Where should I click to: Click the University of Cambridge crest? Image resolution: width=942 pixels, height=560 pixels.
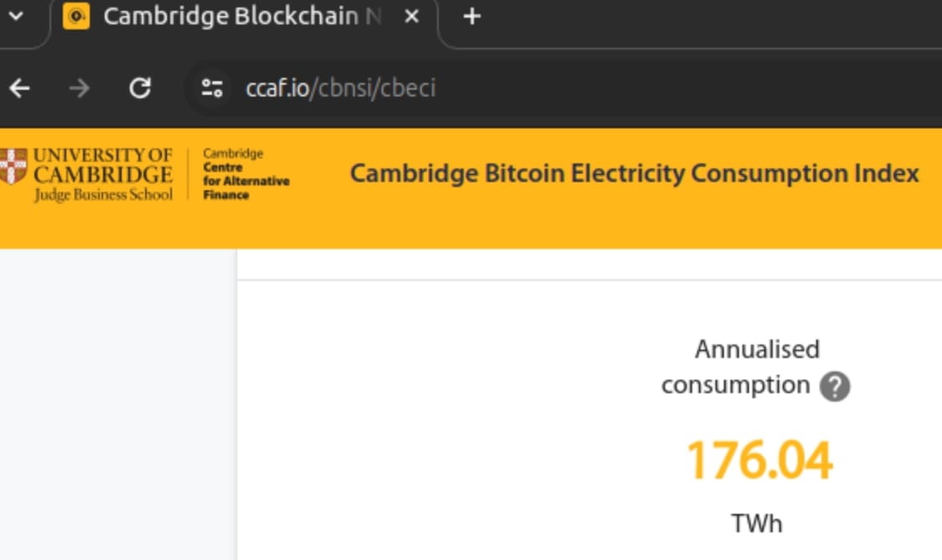13,166
